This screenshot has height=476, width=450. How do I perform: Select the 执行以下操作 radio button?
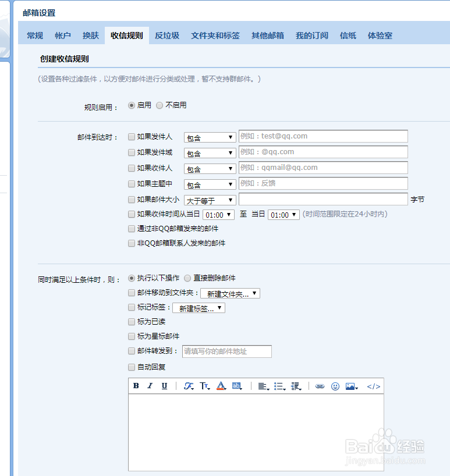pyautogui.click(x=132, y=278)
